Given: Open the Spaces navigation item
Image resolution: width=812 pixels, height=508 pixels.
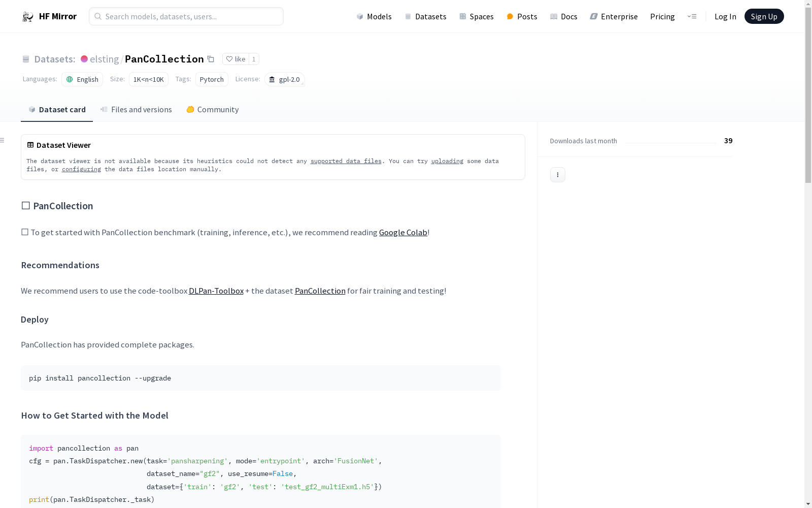Looking at the screenshot, I should click(477, 16).
